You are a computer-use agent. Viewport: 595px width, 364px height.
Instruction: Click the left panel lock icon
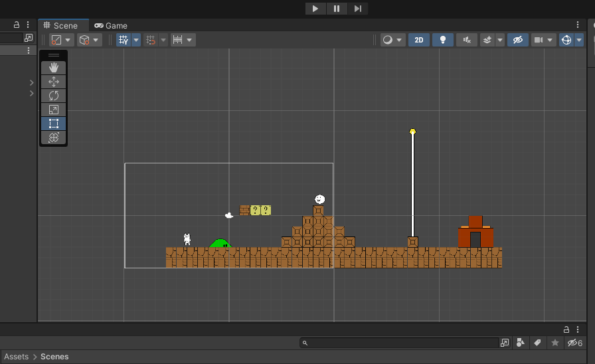click(x=17, y=25)
